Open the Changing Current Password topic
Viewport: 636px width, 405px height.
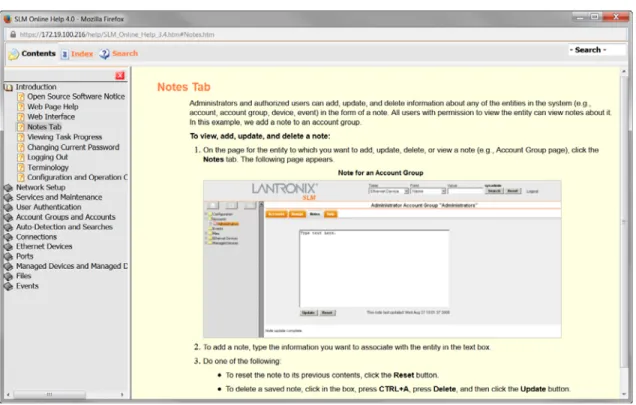click(x=73, y=147)
